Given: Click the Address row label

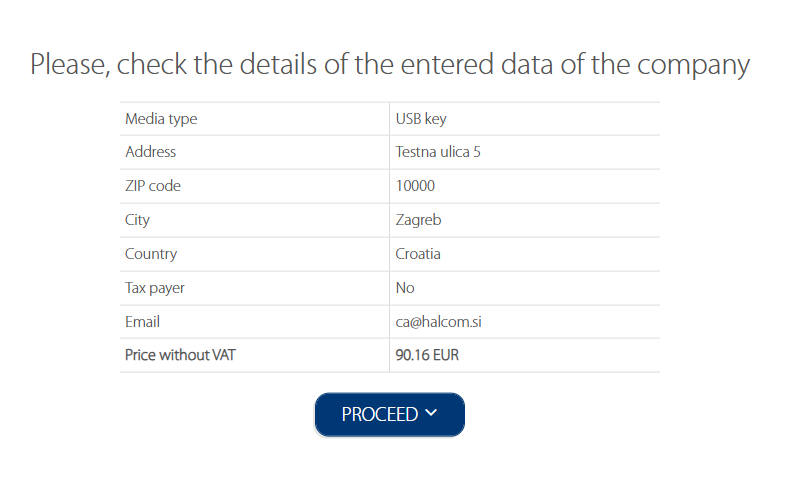Looking at the screenshot, I should [150, 152].
